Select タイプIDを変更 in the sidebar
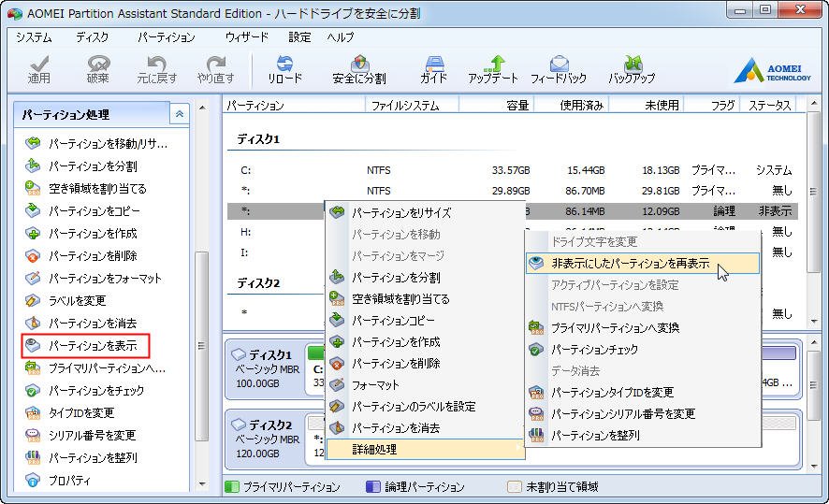Image resolution: width=829 pixels, height=504 pixels. 69,412
